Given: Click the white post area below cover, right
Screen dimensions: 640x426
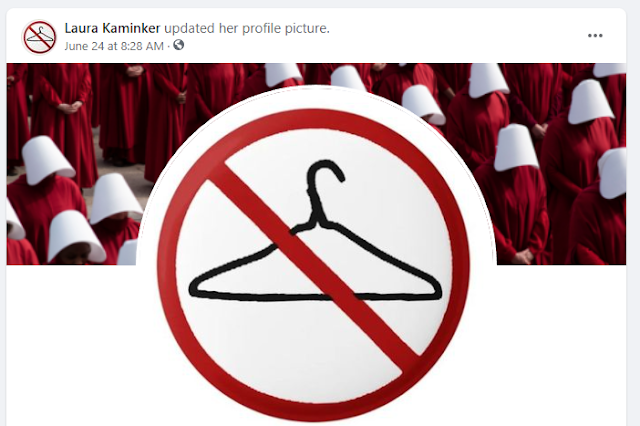Looking at the screenshot, I should pos(559,345).
